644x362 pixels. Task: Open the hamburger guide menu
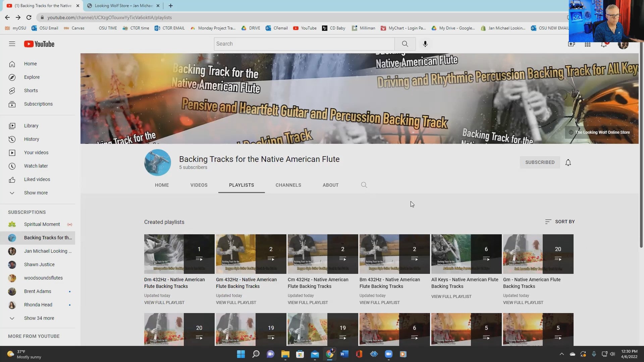click(12, 44)
